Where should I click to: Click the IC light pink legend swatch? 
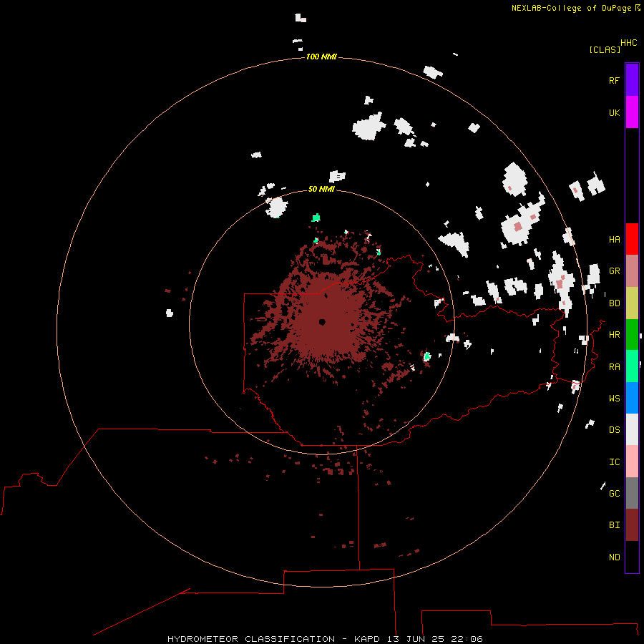632,462
